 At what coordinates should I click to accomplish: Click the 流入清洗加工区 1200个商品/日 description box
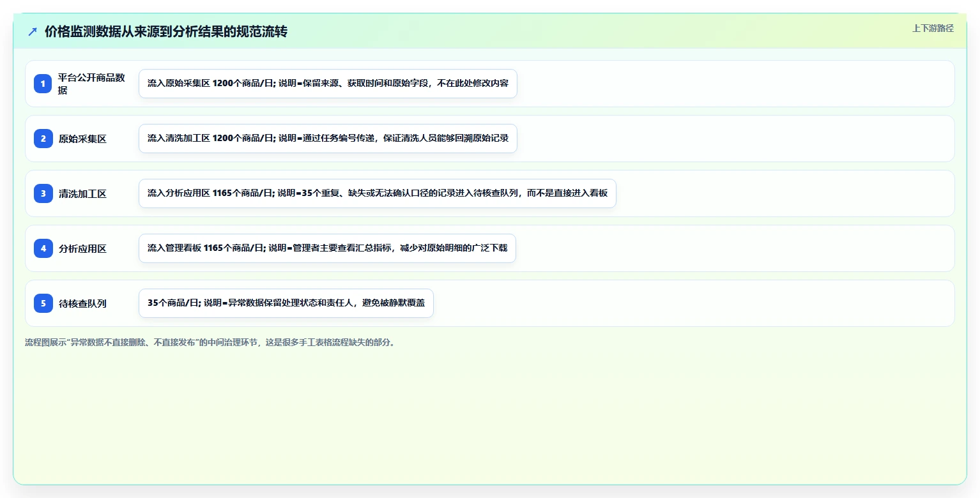click(328, 139)
